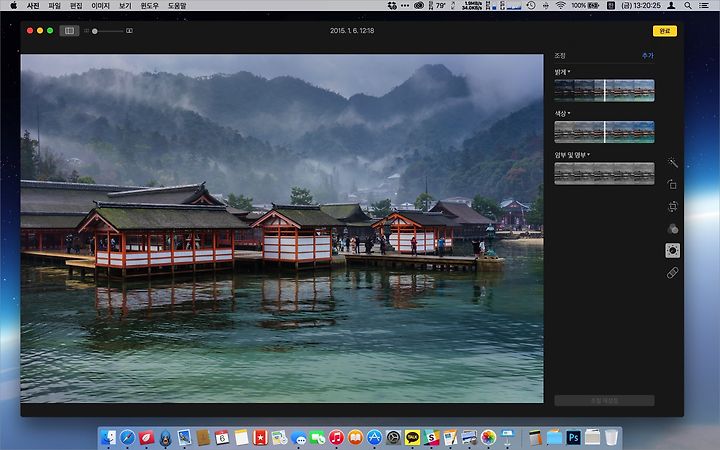Viewport: 720px width, 450px height.
Task: Select the Crop tool
Action: (672, 207)
